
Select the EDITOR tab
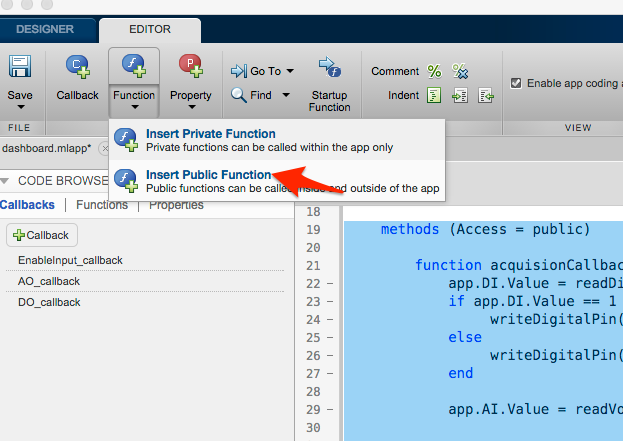(x=150, y=29)
